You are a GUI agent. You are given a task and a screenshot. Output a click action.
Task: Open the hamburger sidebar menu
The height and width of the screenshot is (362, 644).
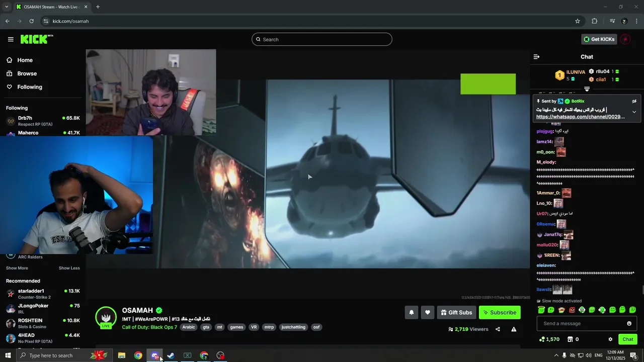pos(11,39)
